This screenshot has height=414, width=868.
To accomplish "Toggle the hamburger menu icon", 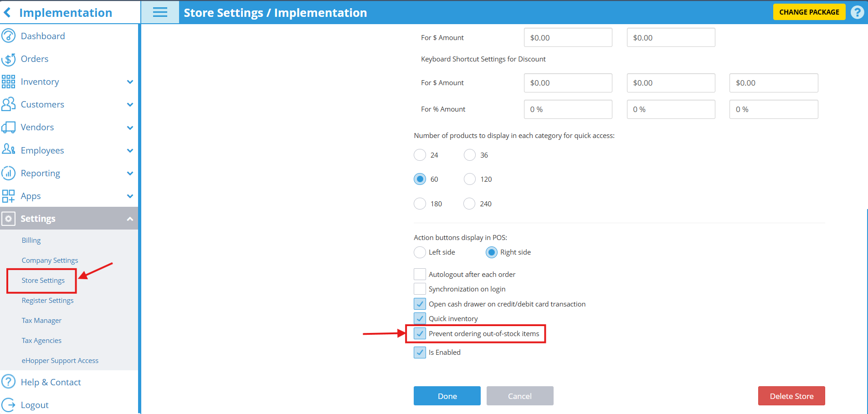I will click(160, 12).
